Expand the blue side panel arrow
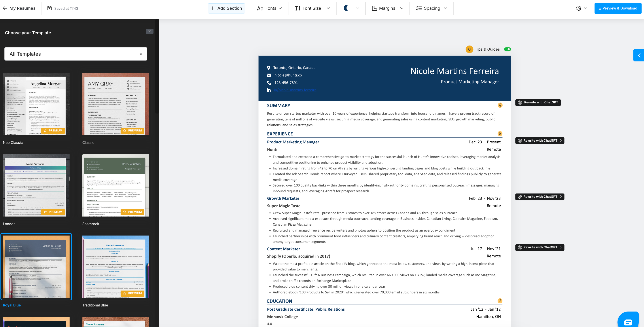 tap(639, 55)
